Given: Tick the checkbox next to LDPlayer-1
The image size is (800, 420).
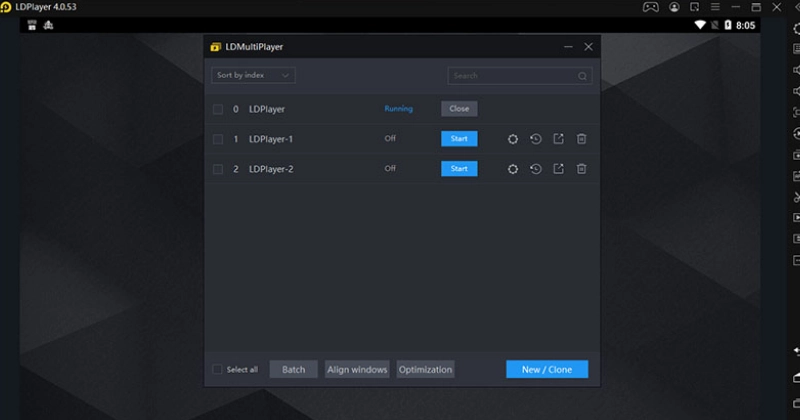Looking at the screenshot, I should [218, 139].
